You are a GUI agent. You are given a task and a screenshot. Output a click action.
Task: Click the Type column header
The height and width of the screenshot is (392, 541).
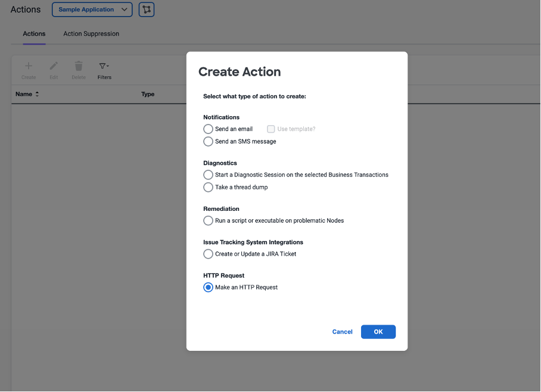pyautogui.click(x=148, y=94)
